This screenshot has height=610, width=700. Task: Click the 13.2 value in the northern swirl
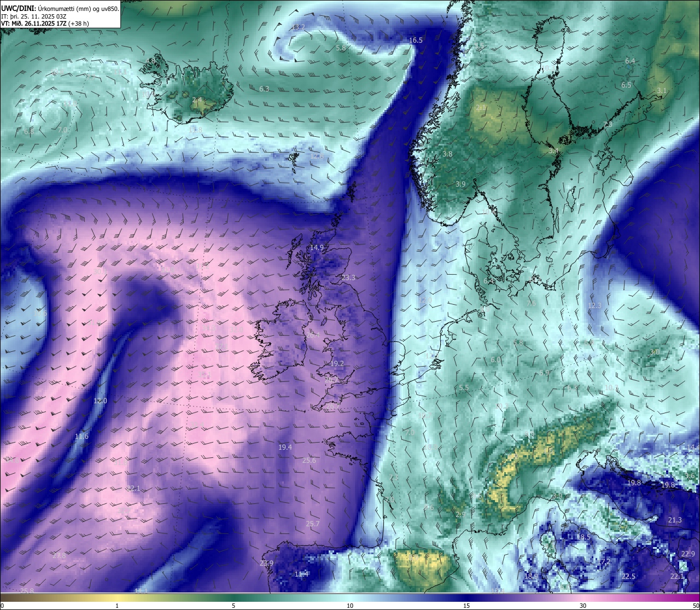[x=299, y=27]
